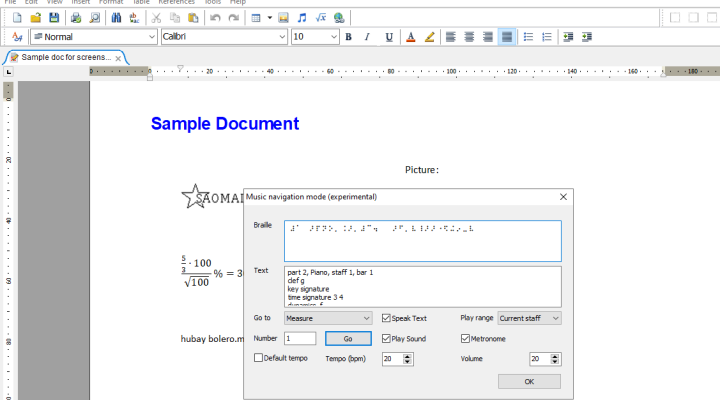
Task: Click the Cut scissors icon
Action: pyautogui.click(x=156, y=18)
